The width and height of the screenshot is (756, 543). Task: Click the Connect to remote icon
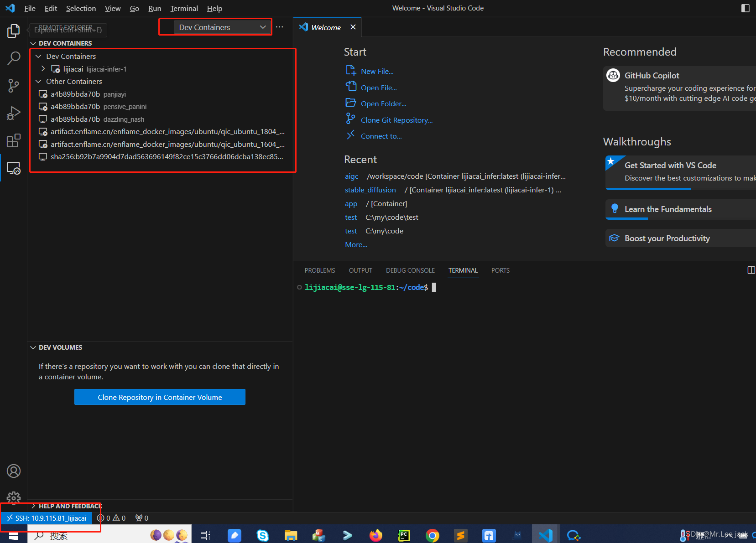[350, 135]
